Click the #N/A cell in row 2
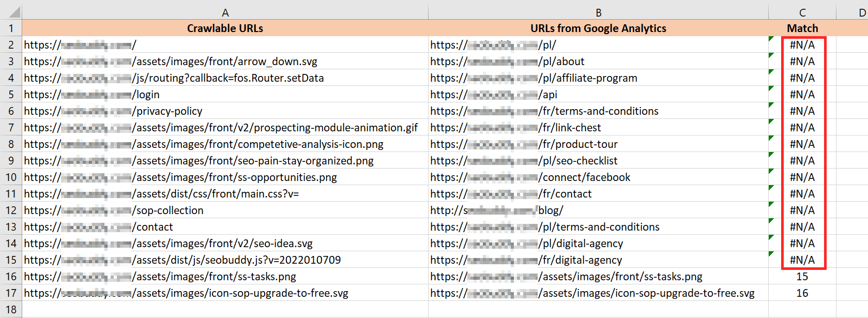The image size is (868, 318). (x=802, y=45)
